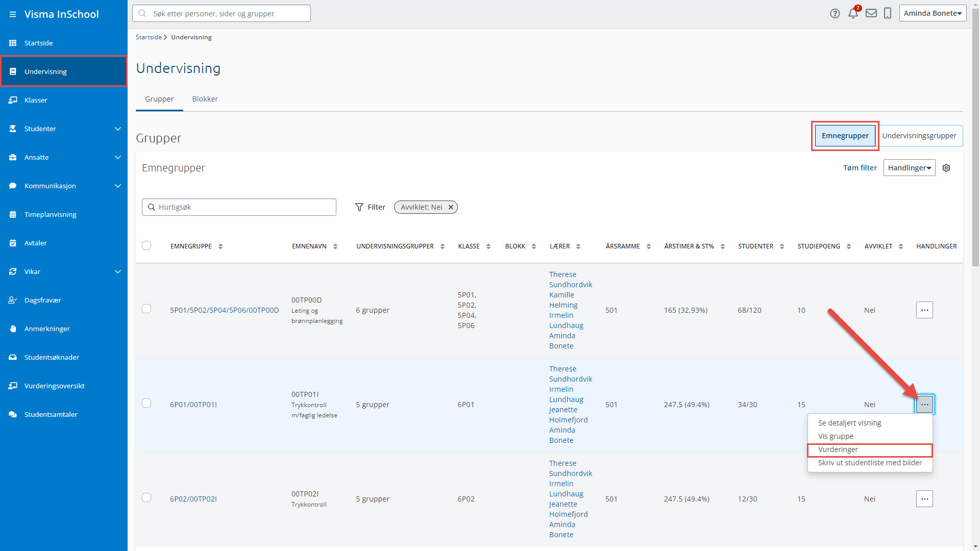Viewport: 980px width, 551px height.
Task: Open table settings gear icon
Action: (946, 168)
